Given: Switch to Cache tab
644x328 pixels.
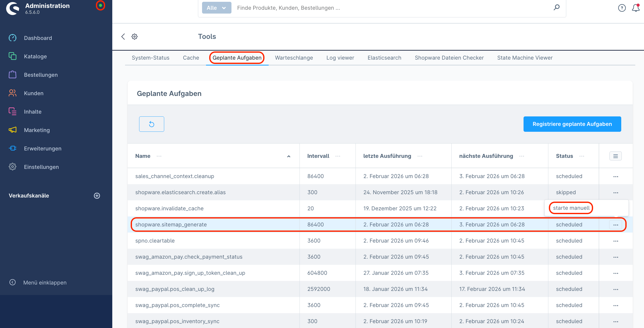Looking at the screenshot, I should click(191, 58).
